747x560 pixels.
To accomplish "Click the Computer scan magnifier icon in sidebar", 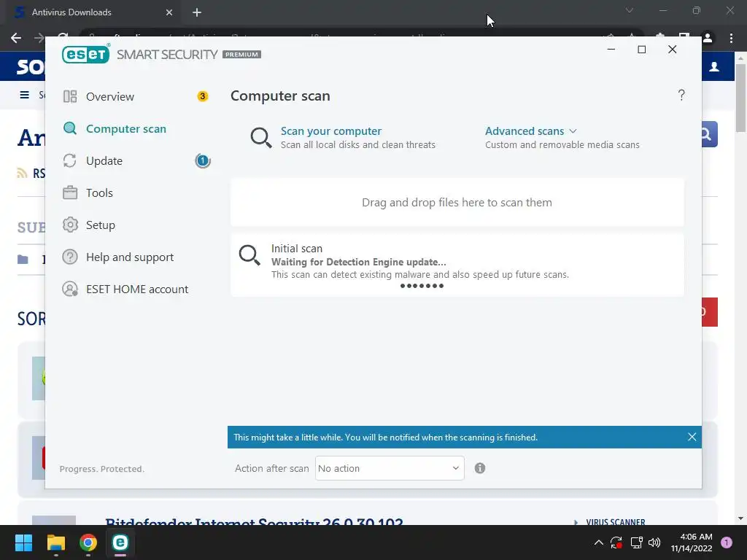I will click(70, 128).
